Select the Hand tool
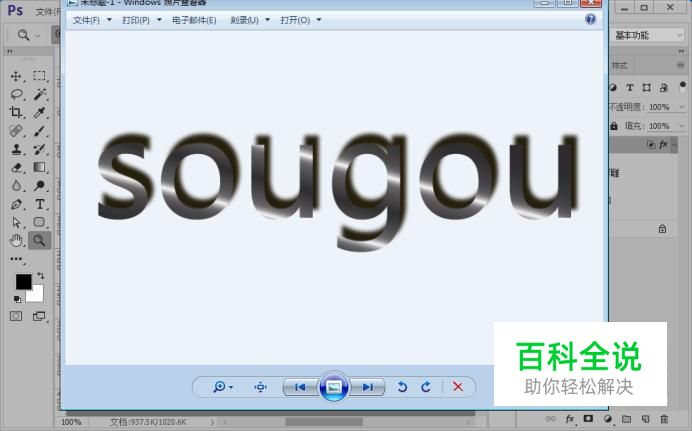Image resolution: width=692 pixels, height=431 pixels. (16, 240)
